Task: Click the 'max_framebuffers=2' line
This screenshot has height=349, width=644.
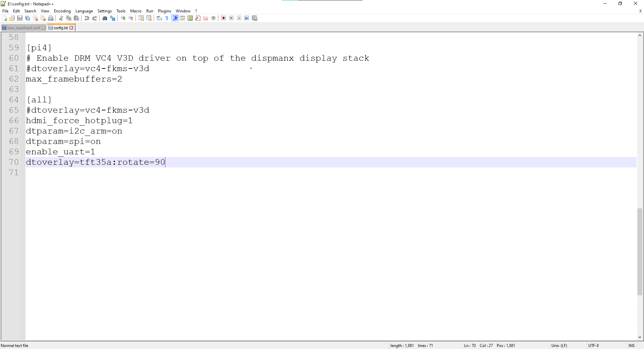Action: 74,79
